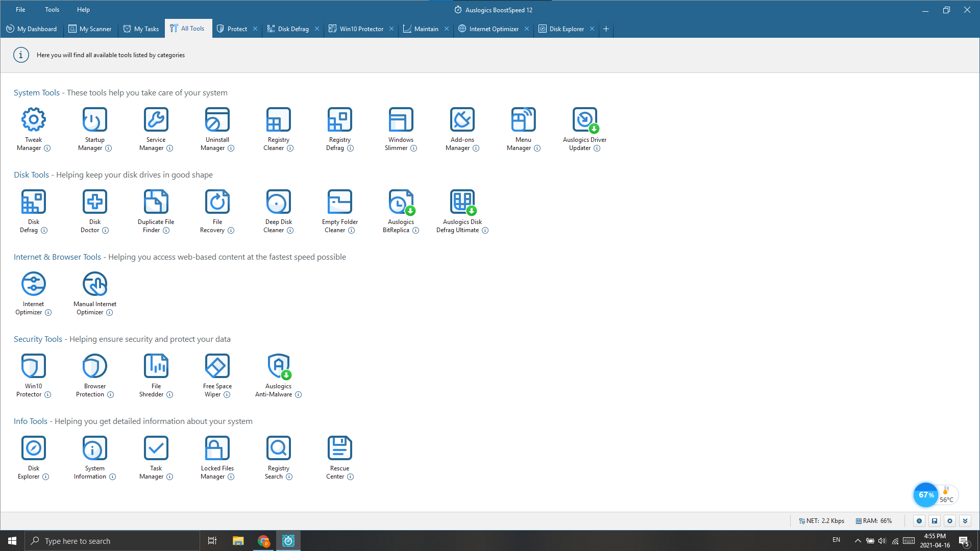Click the settings gear in status bar

point(950,521)
